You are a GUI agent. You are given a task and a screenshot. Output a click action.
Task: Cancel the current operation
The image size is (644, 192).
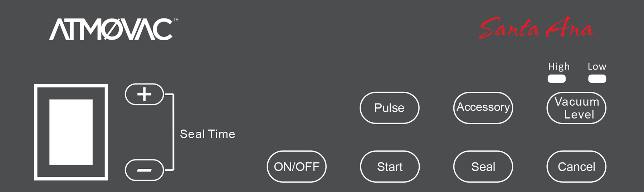576,167
